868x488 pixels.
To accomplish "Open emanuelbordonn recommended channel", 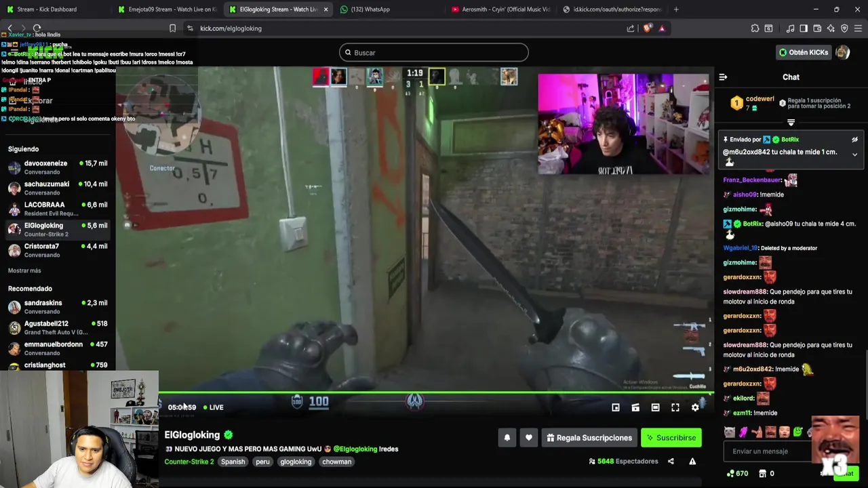I will tap(58, 348).
